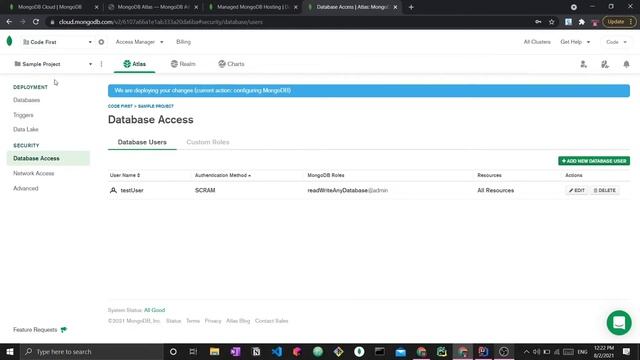Image resolution: width=640 pixels, height=360 pixels.
Task: Click the SCRAM authentication cell
Action: click(205, 190)
